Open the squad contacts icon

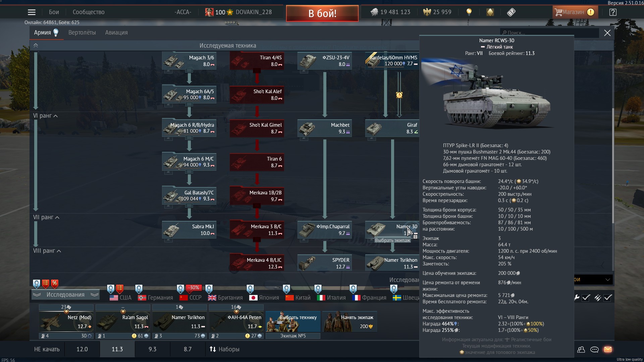click(x=581, y=350)
